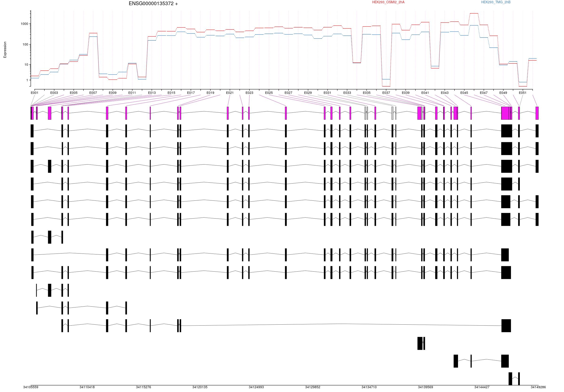Select exon label E009
Viewport: 564px width, 392px height.
(113, 93)
